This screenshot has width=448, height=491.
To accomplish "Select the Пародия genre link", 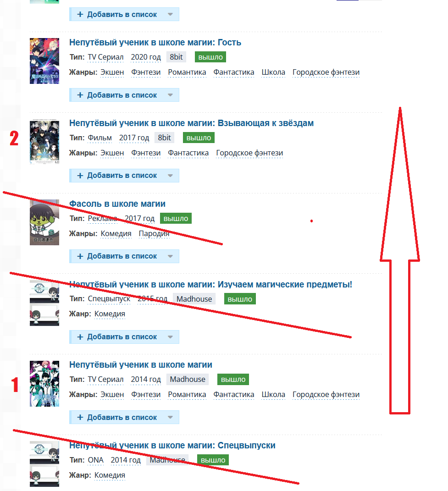I will click(x=154, y=234).
